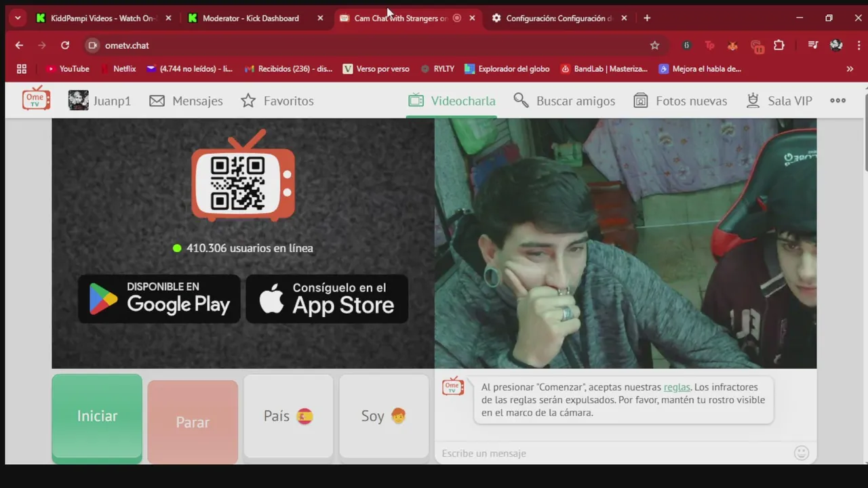Open the media controls music icon
The width and height of the screenshot is (868, 488).
pos(813,45)
